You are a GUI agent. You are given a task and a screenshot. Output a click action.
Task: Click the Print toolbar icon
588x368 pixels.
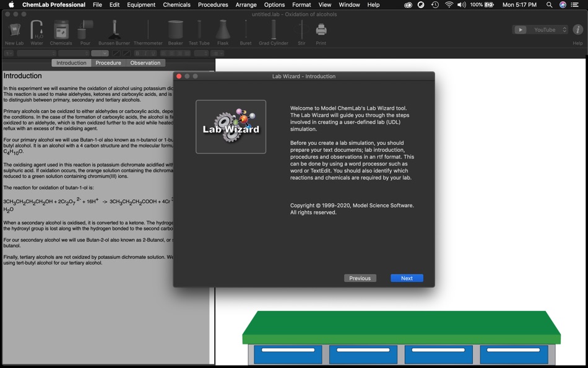tap(321, 29)
